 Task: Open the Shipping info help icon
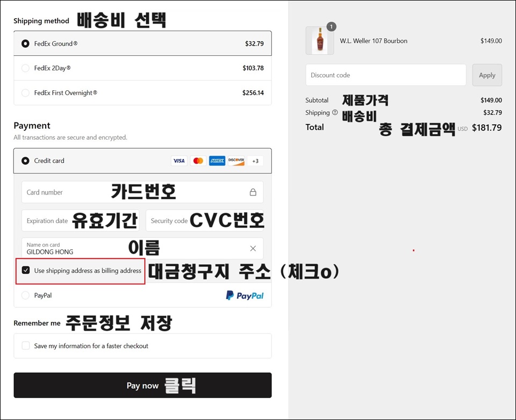pyautogui.click(x=335, y=112)
